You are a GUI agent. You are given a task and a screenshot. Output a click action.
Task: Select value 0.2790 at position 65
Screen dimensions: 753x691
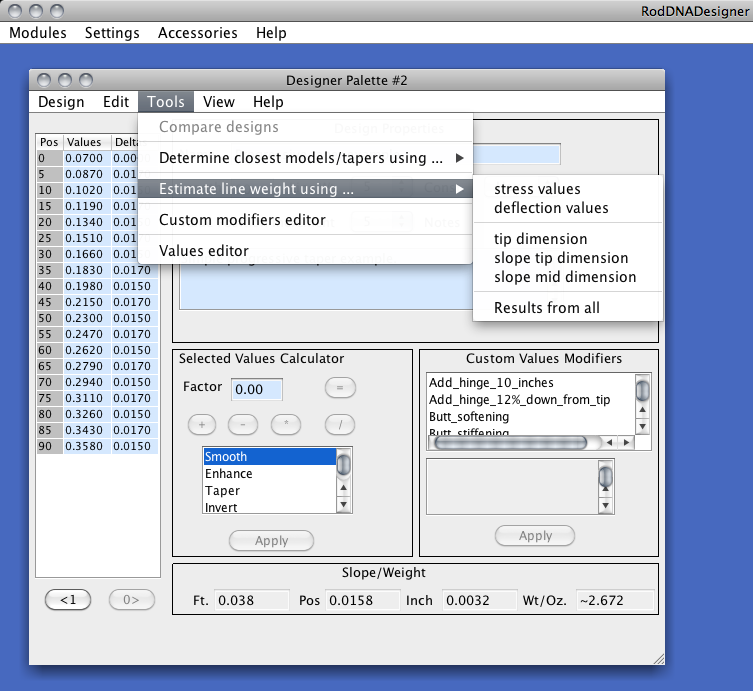(87, 366)
